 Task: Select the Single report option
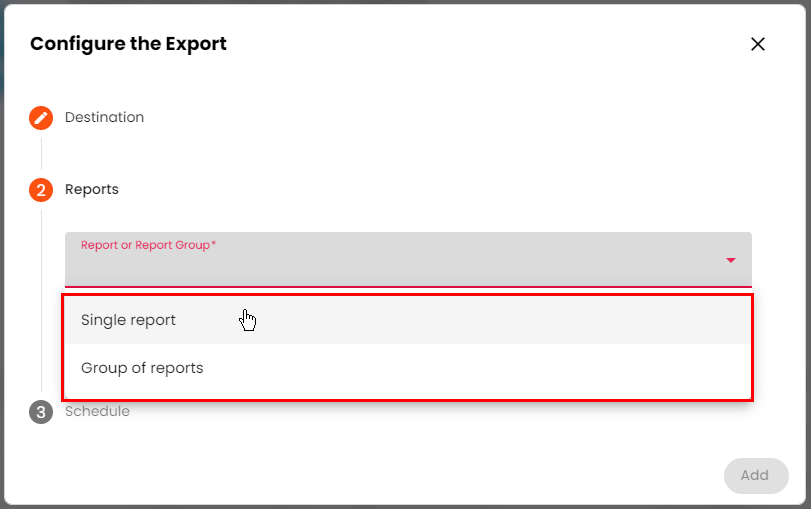coord(129,320)
